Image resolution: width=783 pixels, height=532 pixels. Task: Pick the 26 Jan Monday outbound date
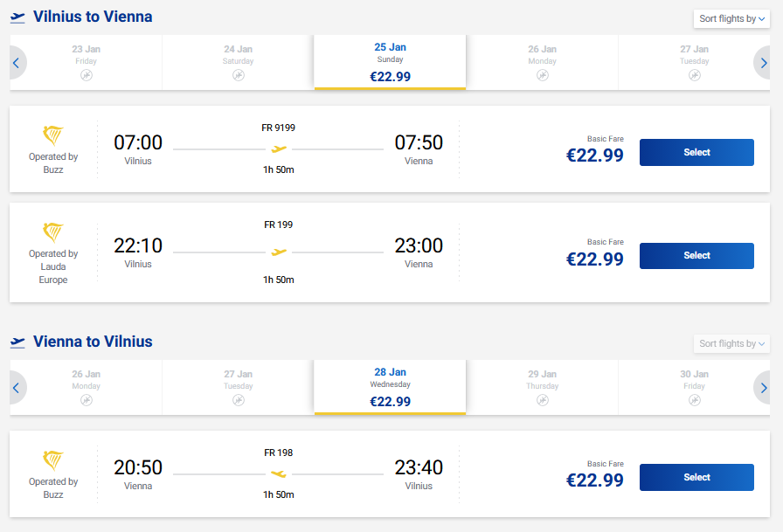click(542, 62)
